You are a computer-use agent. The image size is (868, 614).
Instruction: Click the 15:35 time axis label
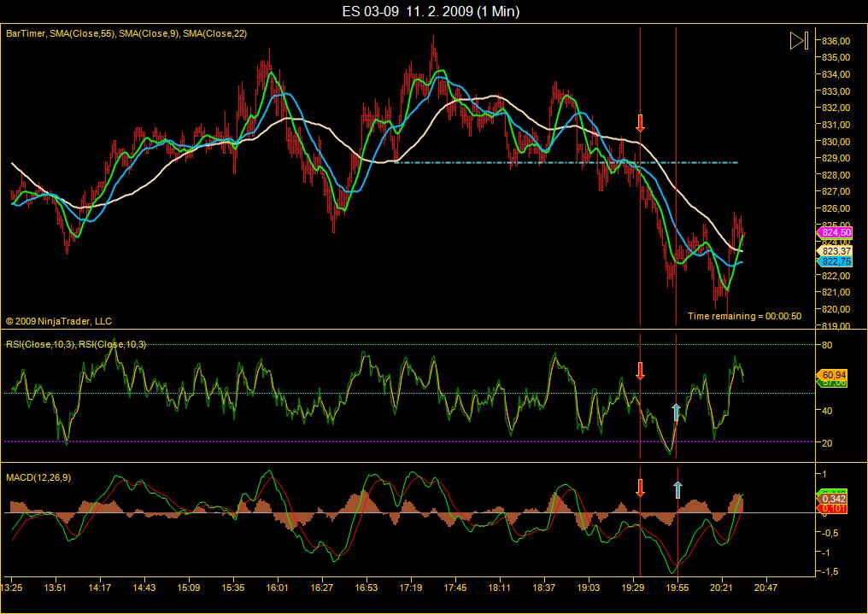232,588
